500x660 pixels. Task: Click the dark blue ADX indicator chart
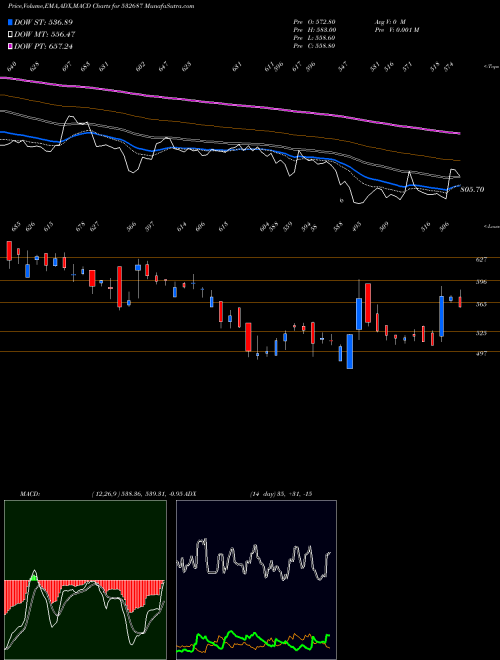click(256, 580)
